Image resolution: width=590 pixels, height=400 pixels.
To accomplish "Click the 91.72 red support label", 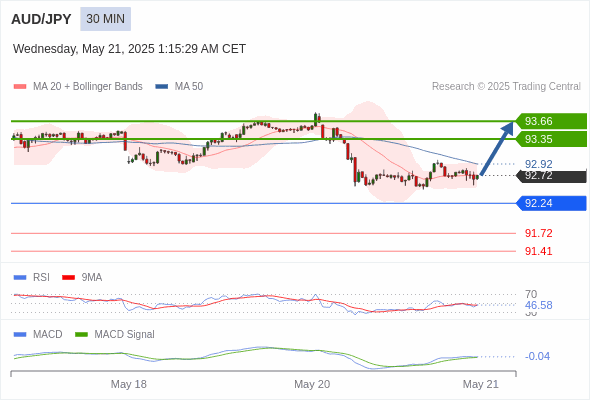I will (538, 233).
